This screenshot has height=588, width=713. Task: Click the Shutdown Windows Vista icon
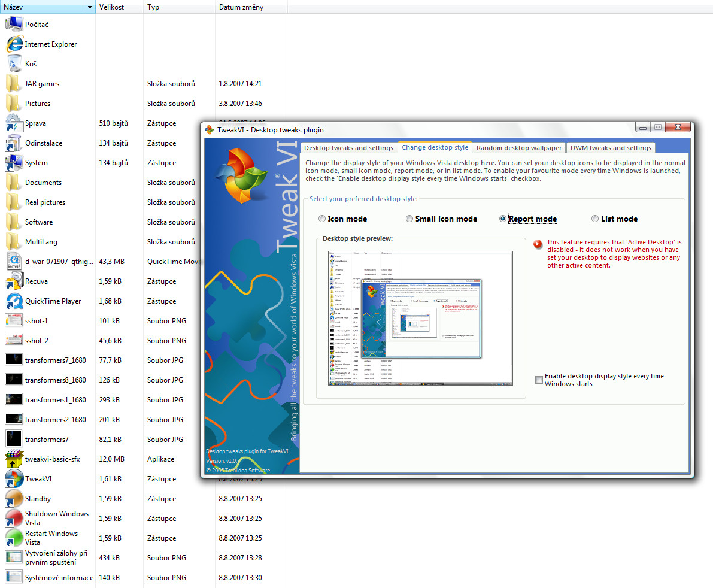click(x=14, y=519)
